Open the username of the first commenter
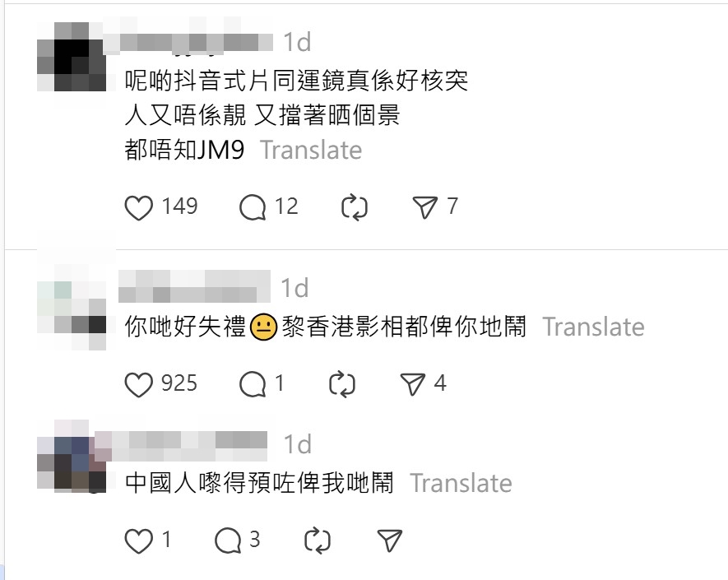Image resolution: width=728 pixels, height=580 pixels. 188,41
